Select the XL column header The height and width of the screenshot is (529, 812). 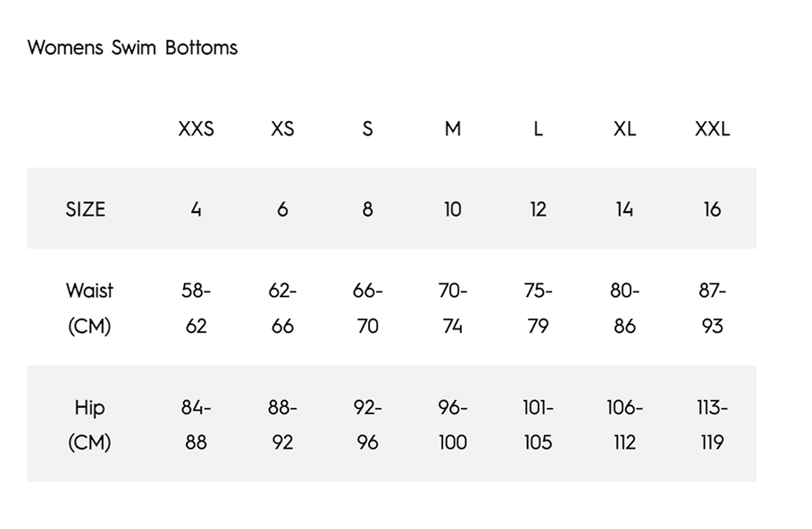click(624, 129)
